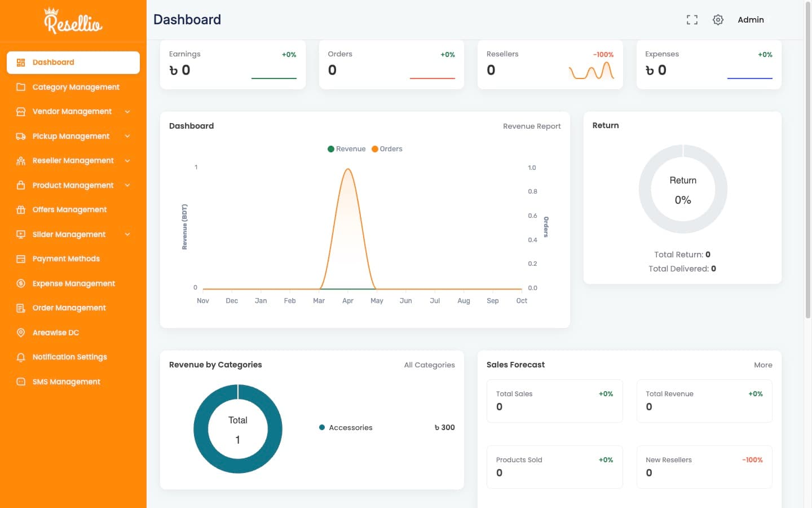This screenshot has height=508, width=812.
Task: Open the Payment Methods label
Action: click(x=66, y=259)
